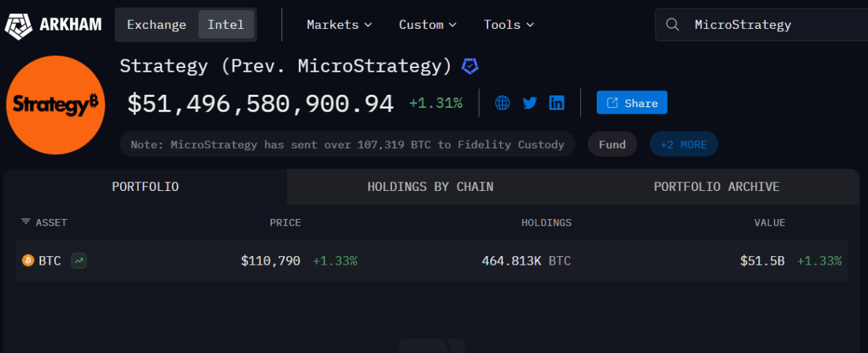Click the blue Share button
The height and width of the screenshot is (353, 868).
631,103
